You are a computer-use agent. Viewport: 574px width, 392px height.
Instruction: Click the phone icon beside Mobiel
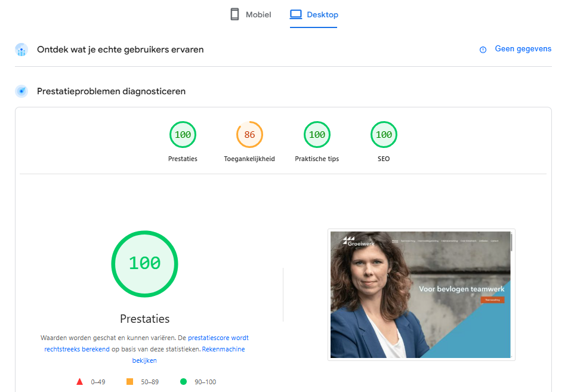pos(235,14)
